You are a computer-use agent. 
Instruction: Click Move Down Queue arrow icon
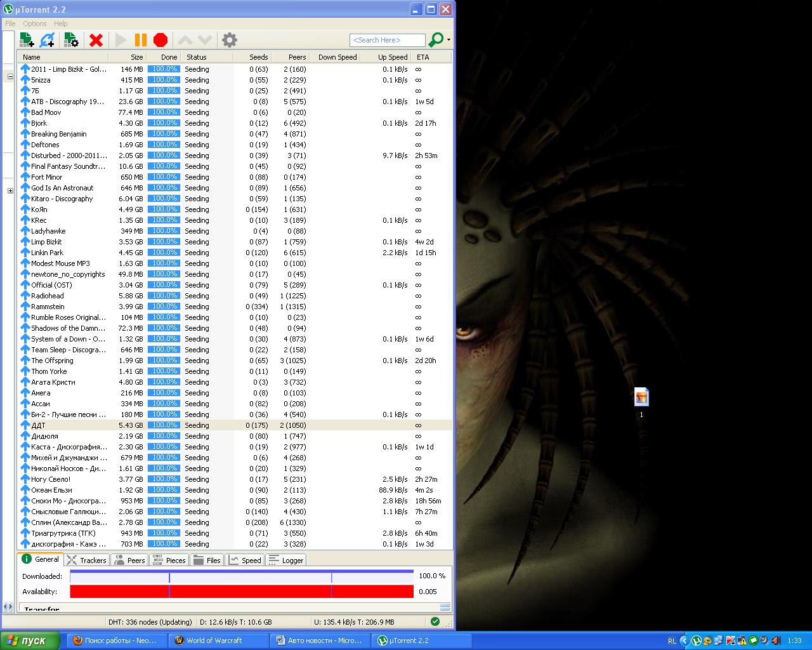(204, 40)
